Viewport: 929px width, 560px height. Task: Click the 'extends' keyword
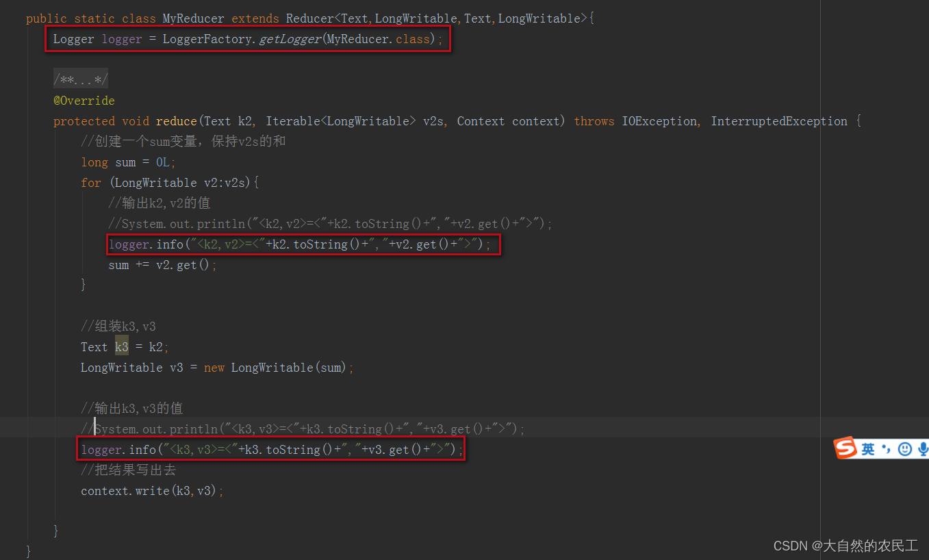coord(255,18)
